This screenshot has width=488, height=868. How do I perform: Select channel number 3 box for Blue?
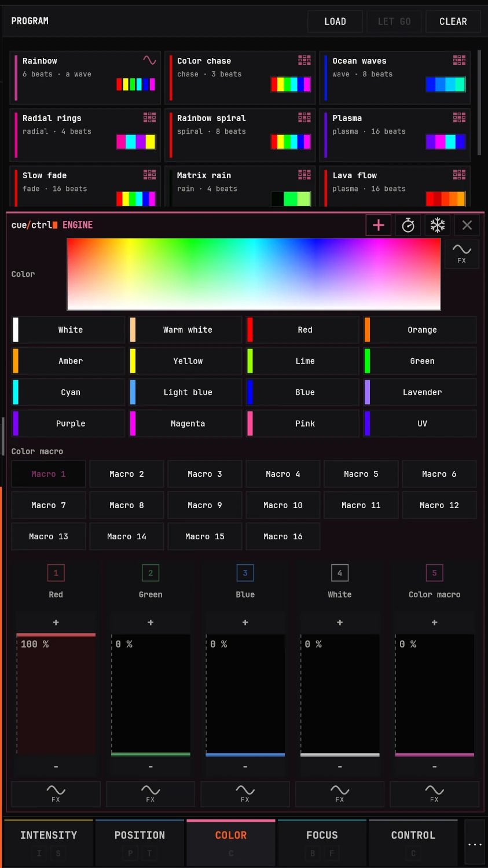click(x=245, y=573)
